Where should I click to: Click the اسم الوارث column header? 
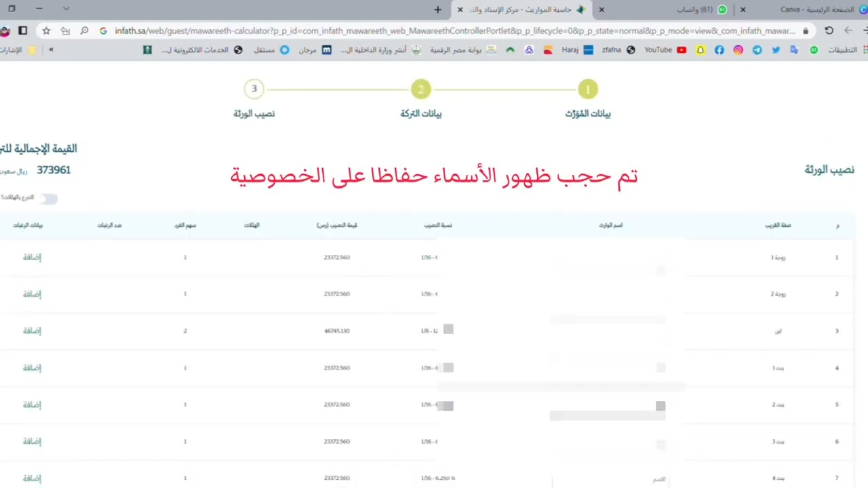click(x=611, y=225)
